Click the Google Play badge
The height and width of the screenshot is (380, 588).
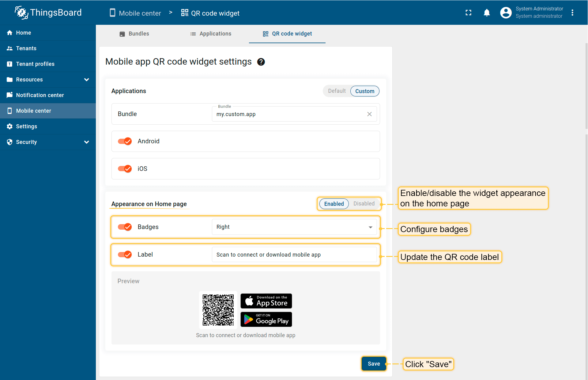tap(266, 319)
